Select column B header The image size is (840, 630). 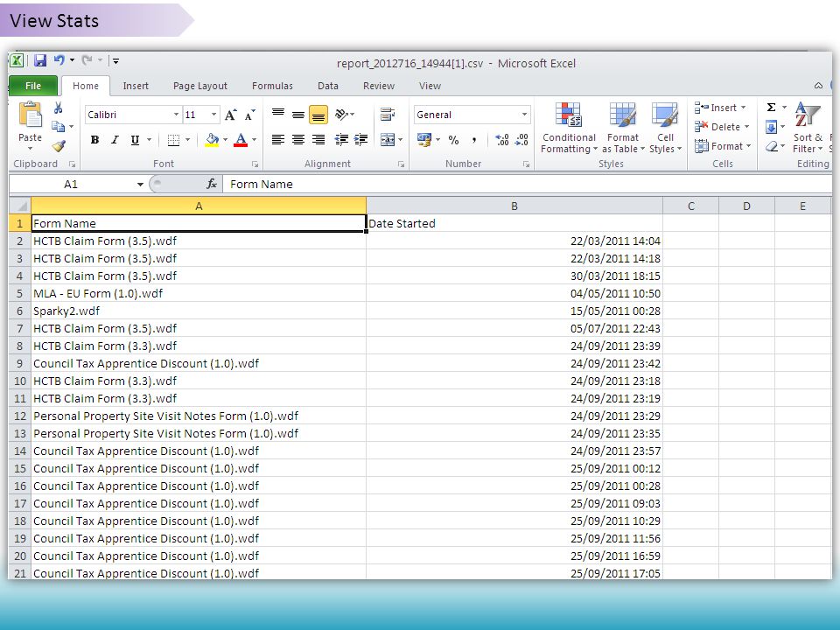(x=514, y=206)
